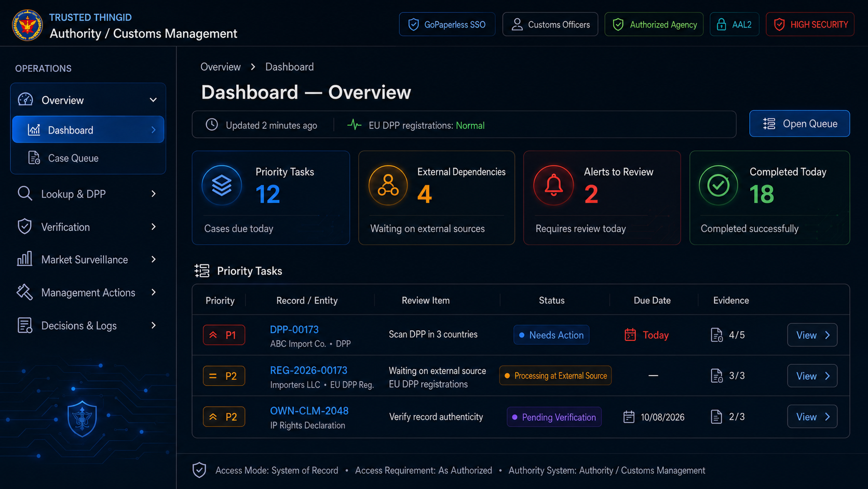
Task: Click the list icon beside Priority Tasks heading
Action: pyautogui.click(x=202, y=271)
